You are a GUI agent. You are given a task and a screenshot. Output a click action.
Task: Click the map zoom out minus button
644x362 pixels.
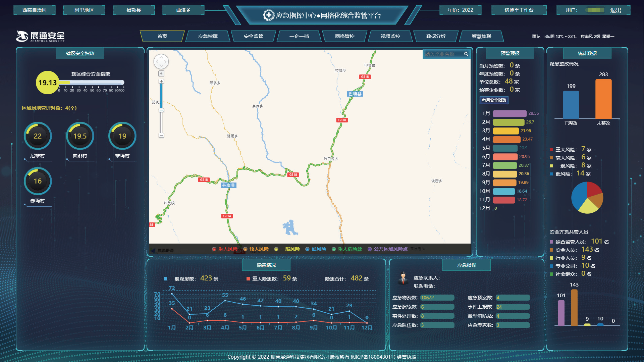coord(161,135)
